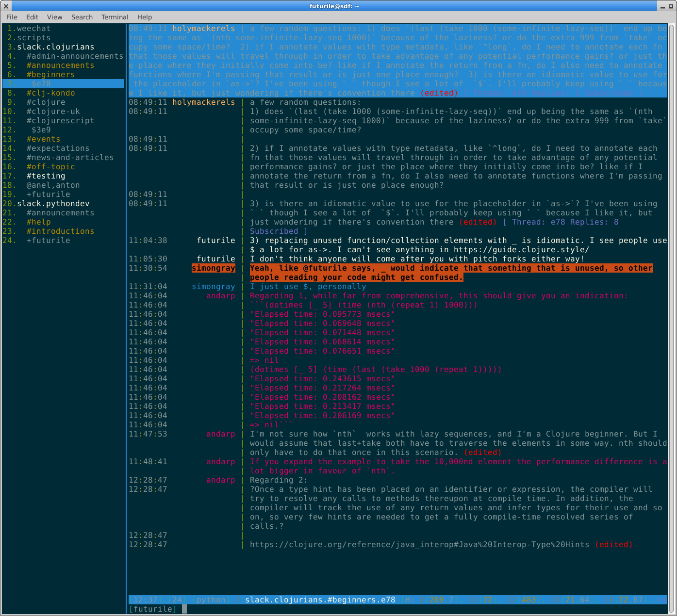Viewport: 677px width, 616px height.
Task: Click the highlighted 'Yeah, like @futurile says' message
Action: [x=451, y=273]
